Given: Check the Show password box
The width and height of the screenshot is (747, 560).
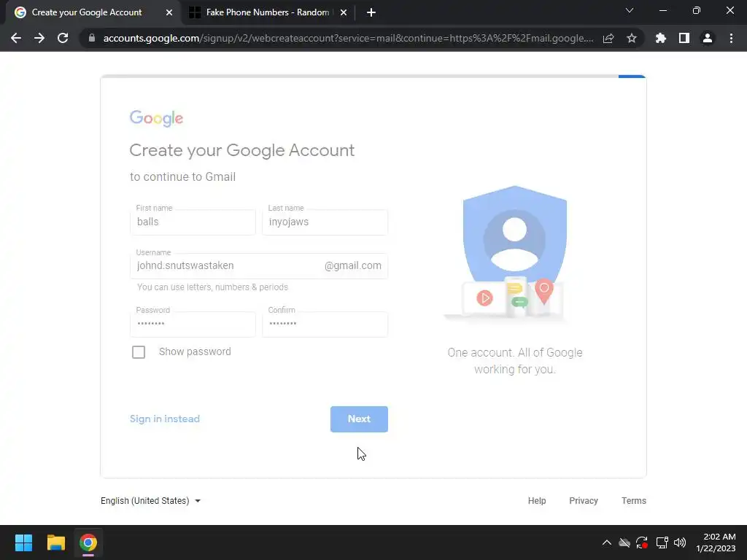Looking at the screenshot, I should coord(139,352).
